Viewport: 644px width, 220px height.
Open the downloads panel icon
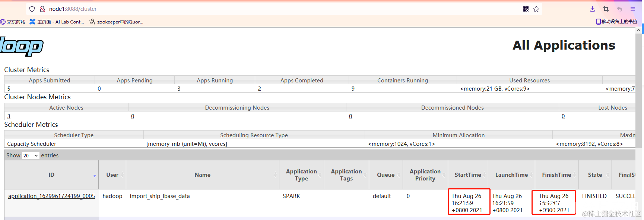(592, 9)
